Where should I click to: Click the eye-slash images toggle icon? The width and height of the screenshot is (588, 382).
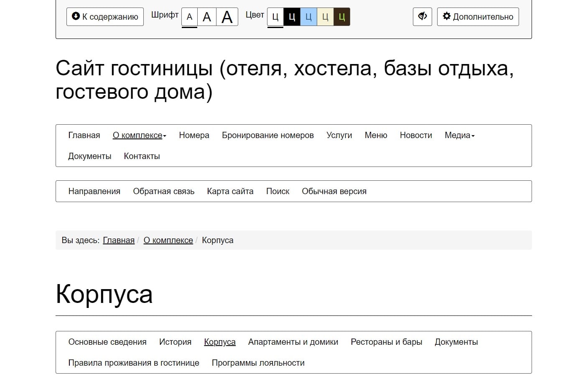pos(422,17)
